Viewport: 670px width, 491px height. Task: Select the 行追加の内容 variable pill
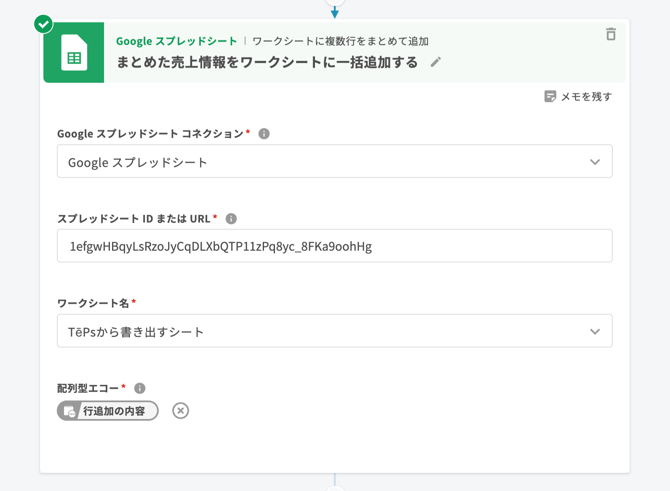tap(108, 411)
